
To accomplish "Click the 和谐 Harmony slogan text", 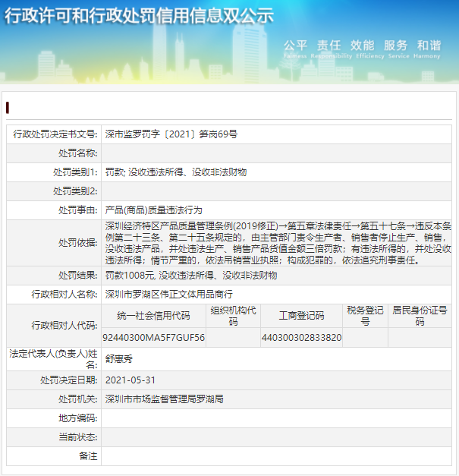I will pos(429,47).
